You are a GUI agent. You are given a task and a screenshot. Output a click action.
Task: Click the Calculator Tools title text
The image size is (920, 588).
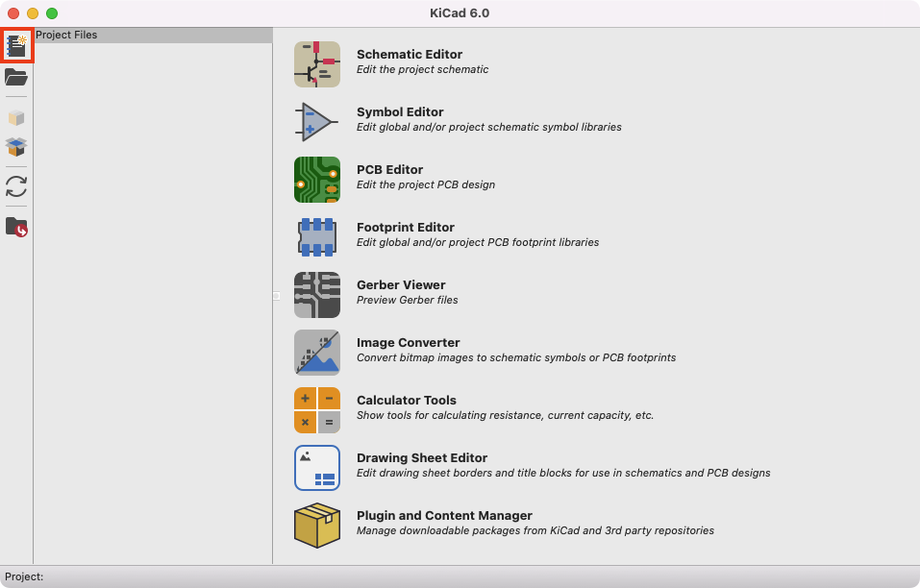(407, 401)
